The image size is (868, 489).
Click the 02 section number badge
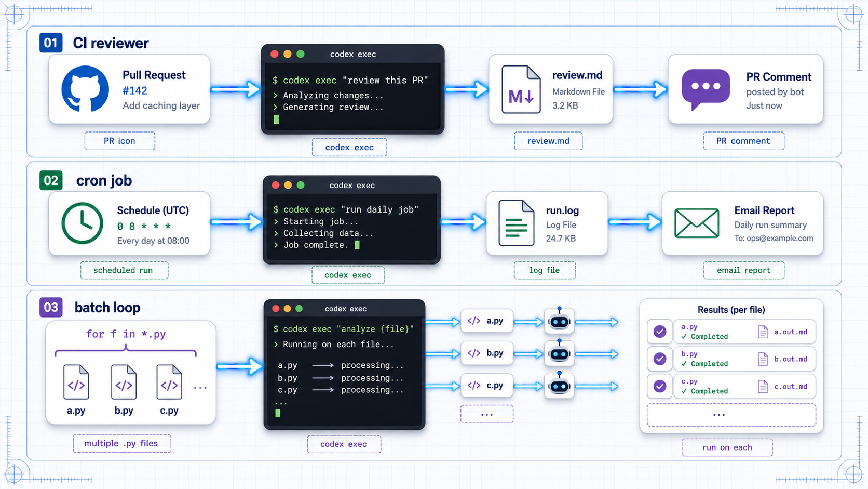click(x=51, y=180)
